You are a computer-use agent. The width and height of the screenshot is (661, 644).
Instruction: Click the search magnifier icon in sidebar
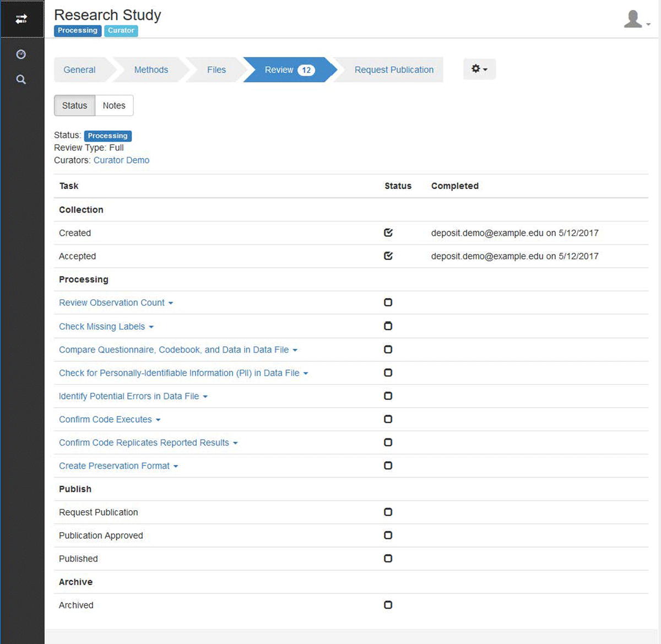(x=21, y=79)
